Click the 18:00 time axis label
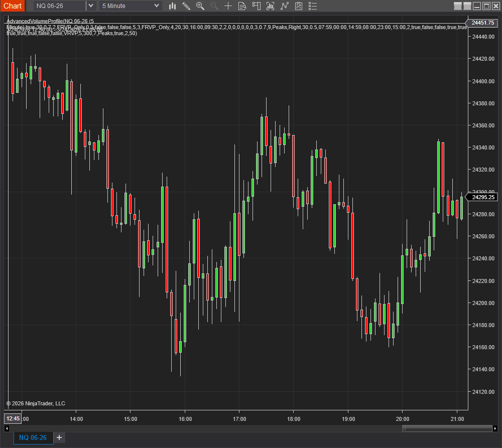The height and width of the screenshot is (448, 502). (x=294, y=419)
